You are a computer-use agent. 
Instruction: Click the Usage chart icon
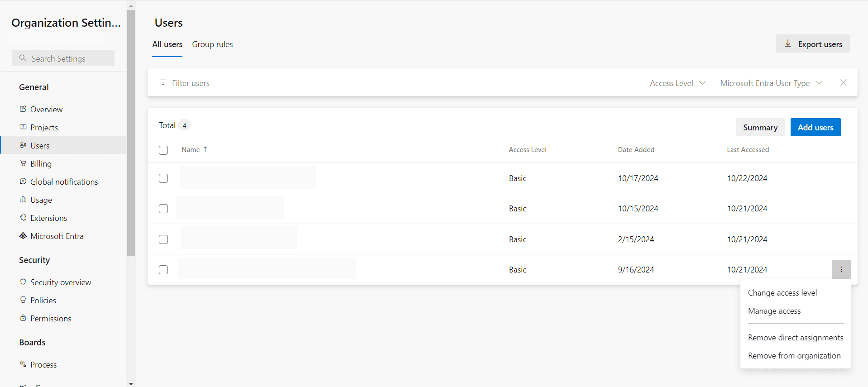[x=23, y=200]
